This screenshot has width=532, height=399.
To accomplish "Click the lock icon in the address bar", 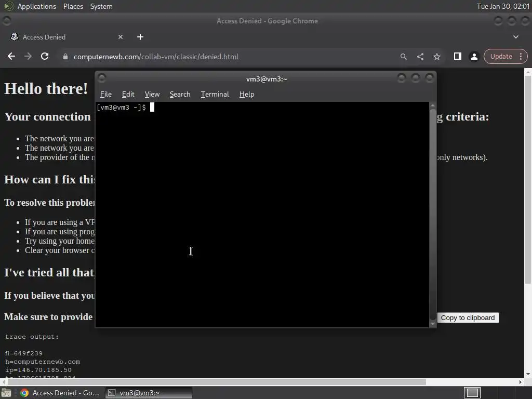I will (65, 57).
